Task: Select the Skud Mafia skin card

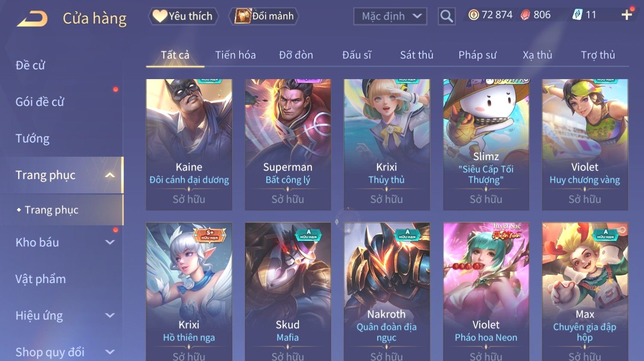Action: [288, 292]
